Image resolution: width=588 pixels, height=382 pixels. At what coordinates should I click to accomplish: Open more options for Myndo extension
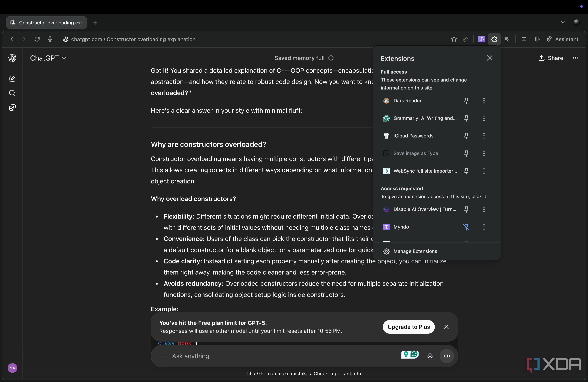click(x=484, y=227)
